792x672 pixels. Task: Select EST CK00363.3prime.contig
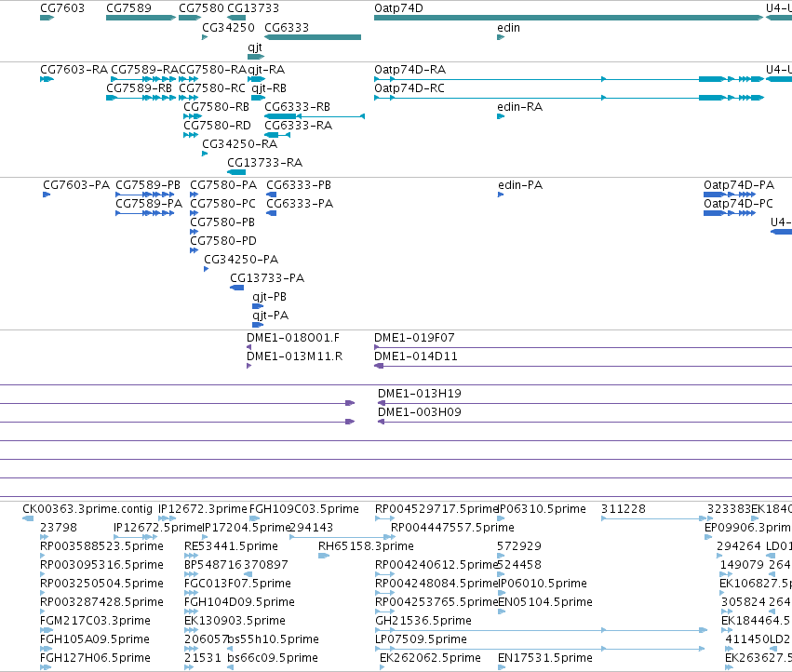point(87,509)
